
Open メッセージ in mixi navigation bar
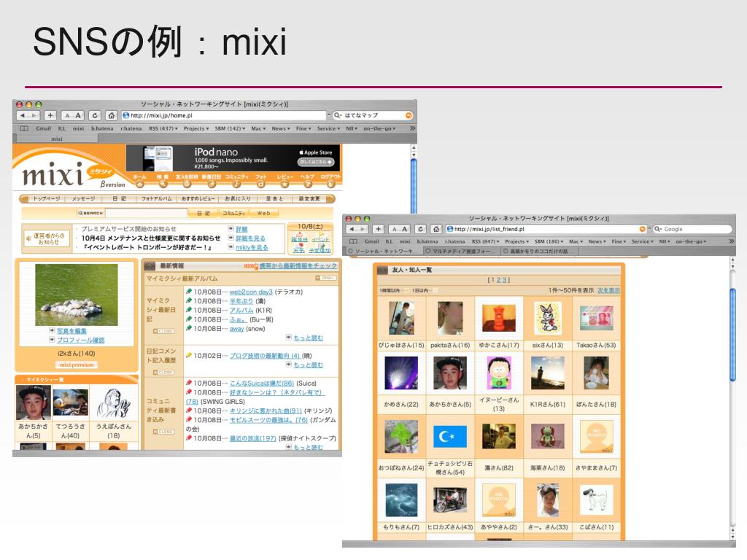(83, 198)
